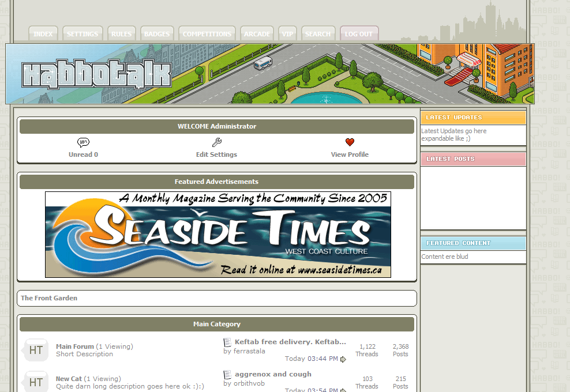Click the 'Today 03:44 PM' timestamp

click(312, 359)
